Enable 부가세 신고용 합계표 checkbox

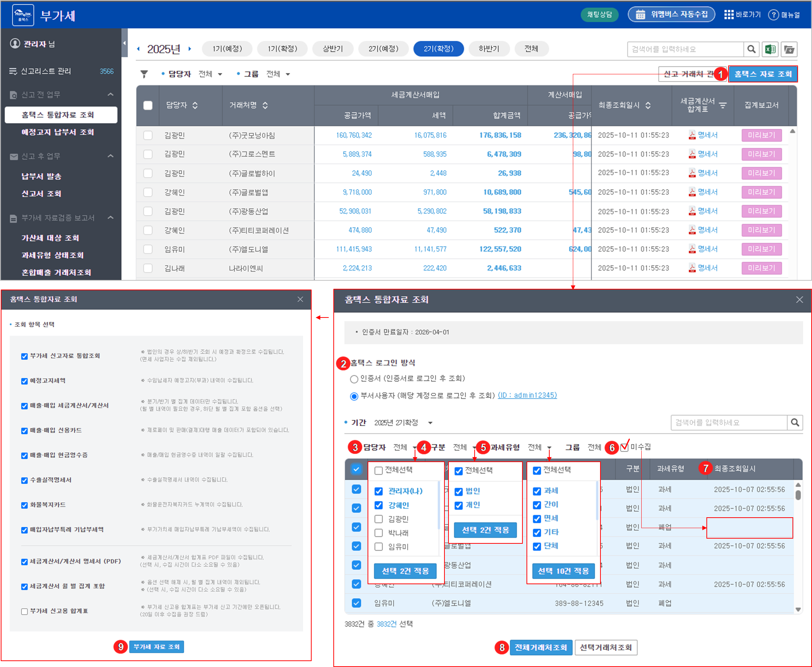[x=25, y=611]
